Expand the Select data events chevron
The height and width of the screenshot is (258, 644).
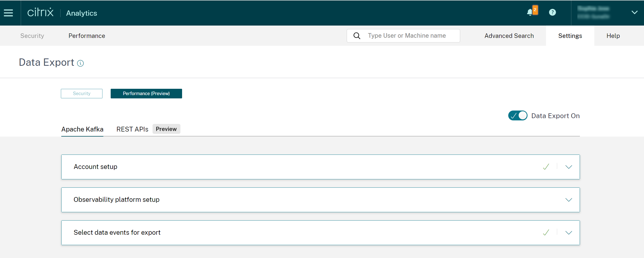569,233
